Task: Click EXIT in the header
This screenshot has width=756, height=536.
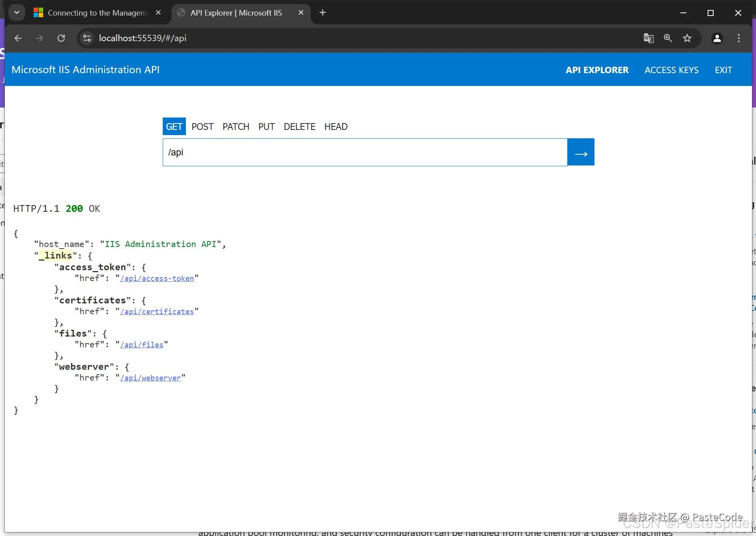Action: coord(723,70)
